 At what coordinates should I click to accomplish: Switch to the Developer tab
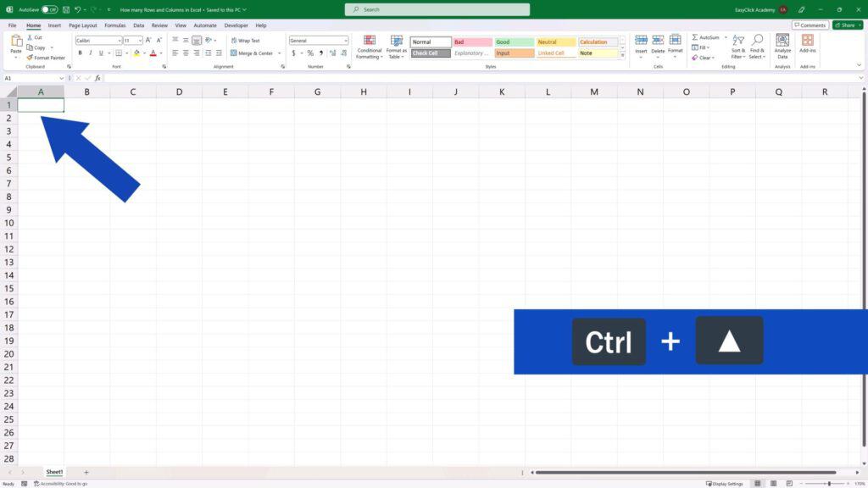click(236, 25)
